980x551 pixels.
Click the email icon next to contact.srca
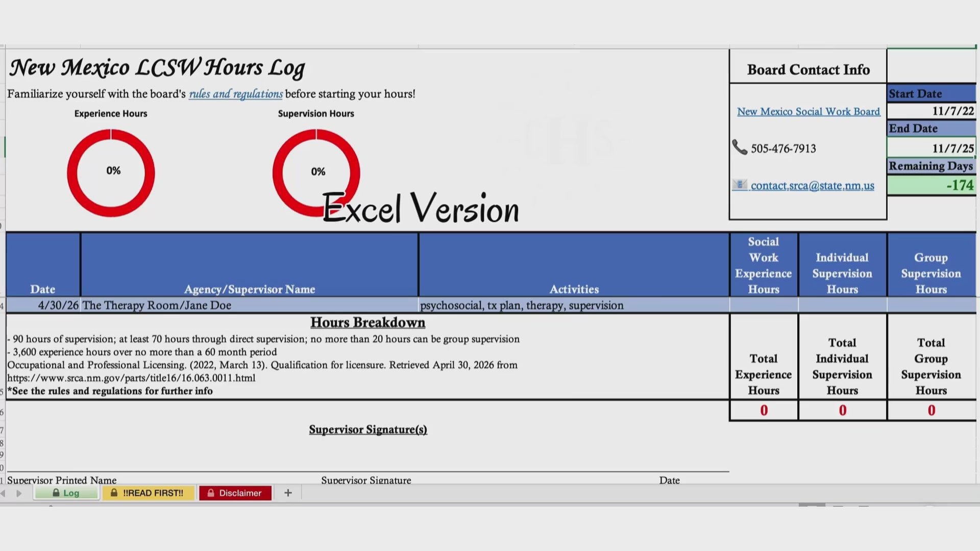click(x=740, y=185)
